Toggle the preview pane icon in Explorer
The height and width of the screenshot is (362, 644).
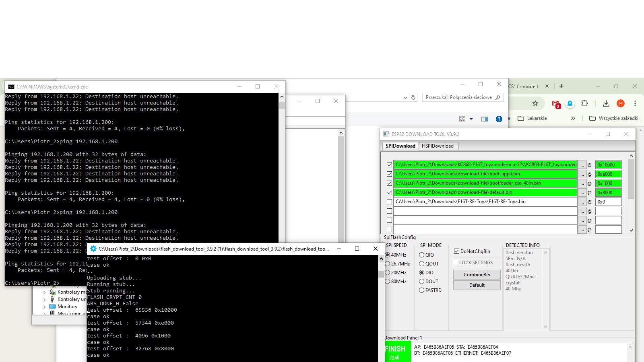coord(484,119)
